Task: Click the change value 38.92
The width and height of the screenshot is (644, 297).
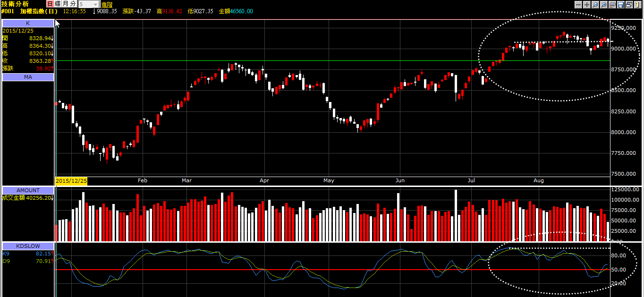Action: click(x=44, y=68)
